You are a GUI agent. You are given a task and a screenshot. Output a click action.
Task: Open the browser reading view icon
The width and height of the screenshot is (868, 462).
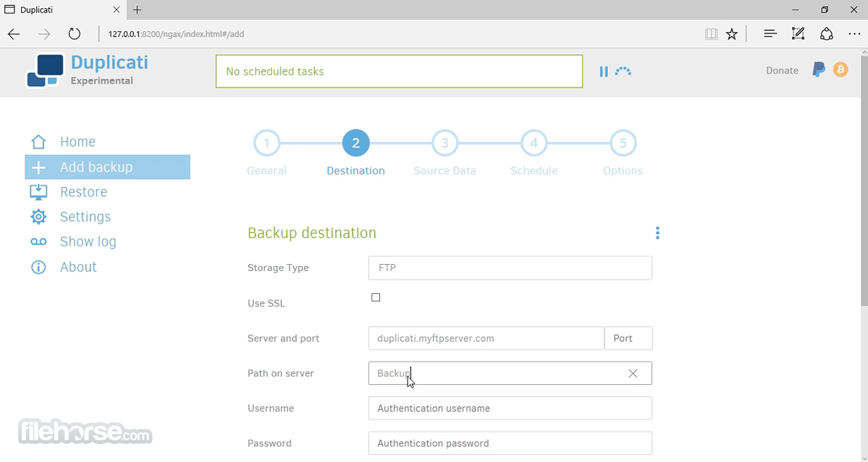[711, 34]
